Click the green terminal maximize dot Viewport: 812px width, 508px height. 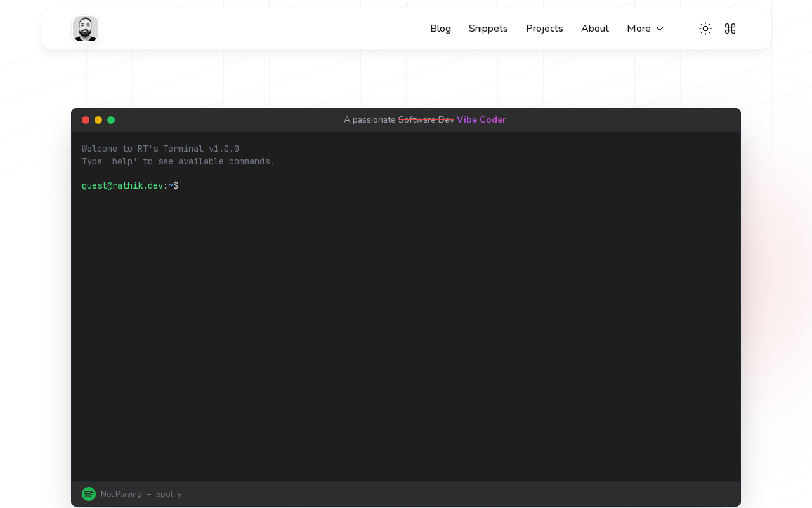tap(111, 120)
